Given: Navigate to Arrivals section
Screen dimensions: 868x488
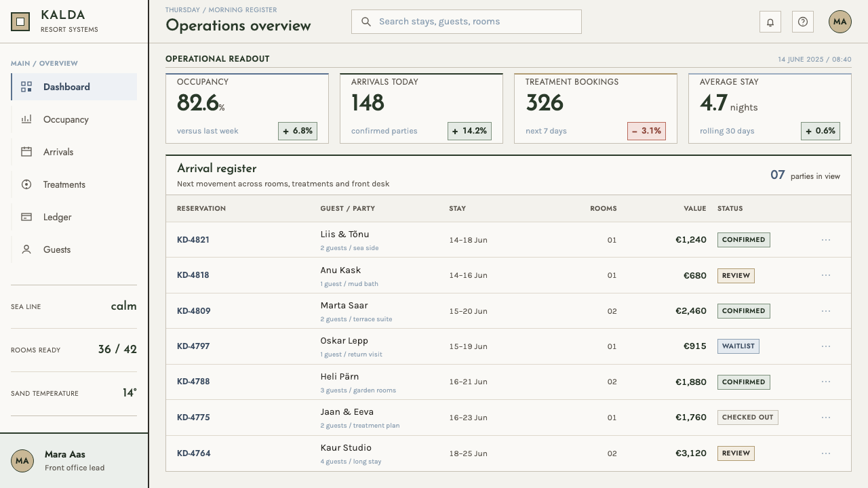Looking at the screenshot, I should tap(74, 152).
